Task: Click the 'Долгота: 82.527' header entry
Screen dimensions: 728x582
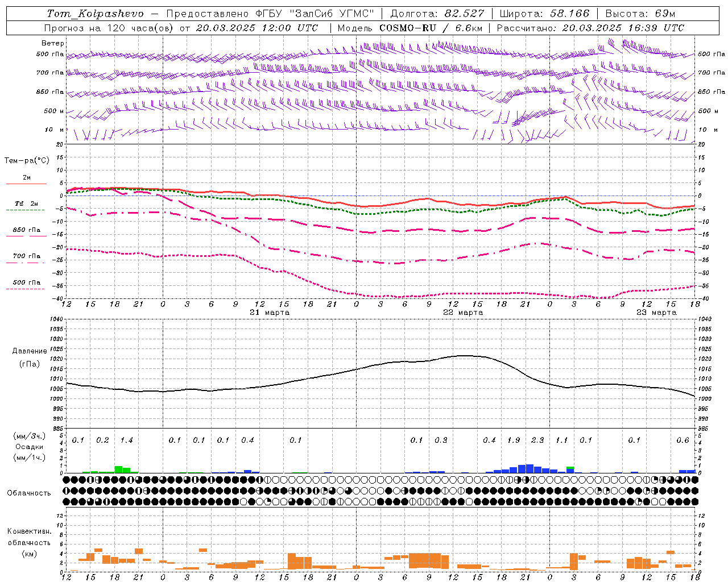Action: pos(437,14)
